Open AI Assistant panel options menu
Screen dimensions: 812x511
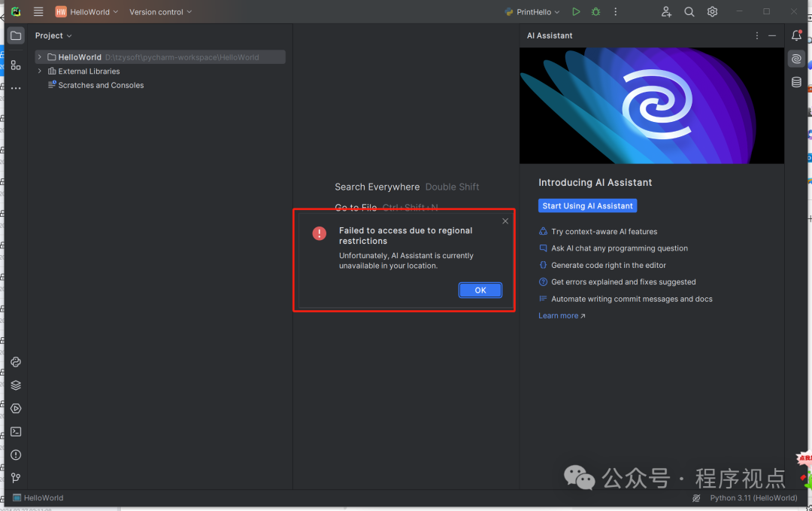(x=756, y=35)
